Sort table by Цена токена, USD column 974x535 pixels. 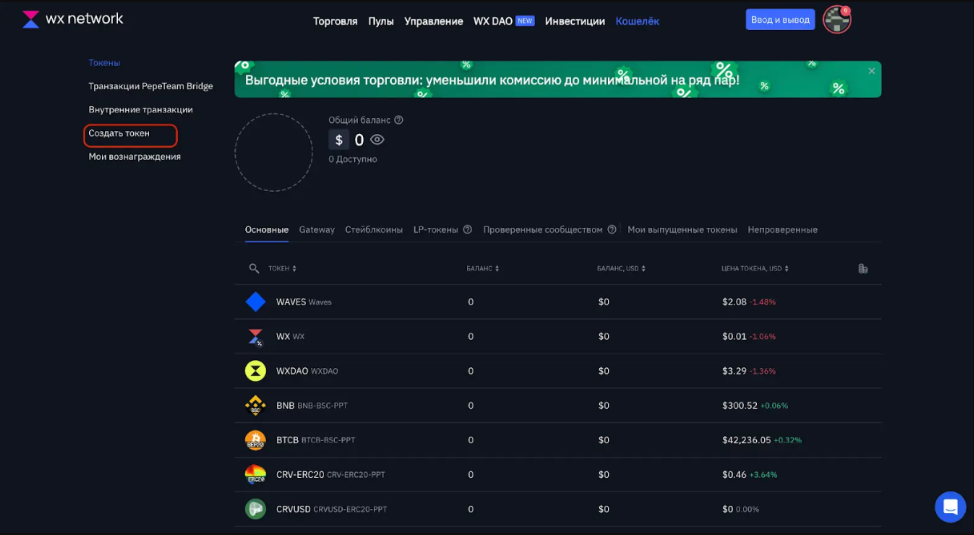(755, 268)
